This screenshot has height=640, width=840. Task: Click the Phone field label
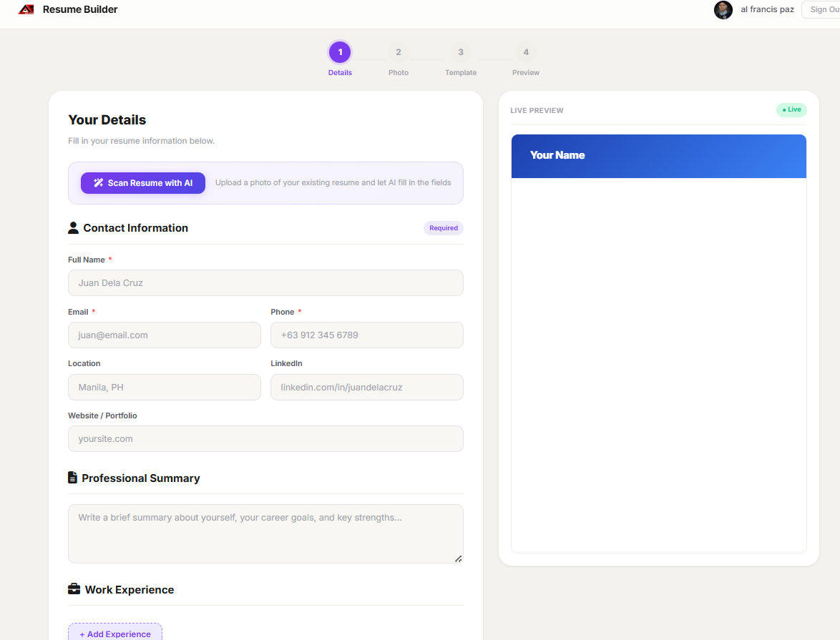click(x=283, y=312)
